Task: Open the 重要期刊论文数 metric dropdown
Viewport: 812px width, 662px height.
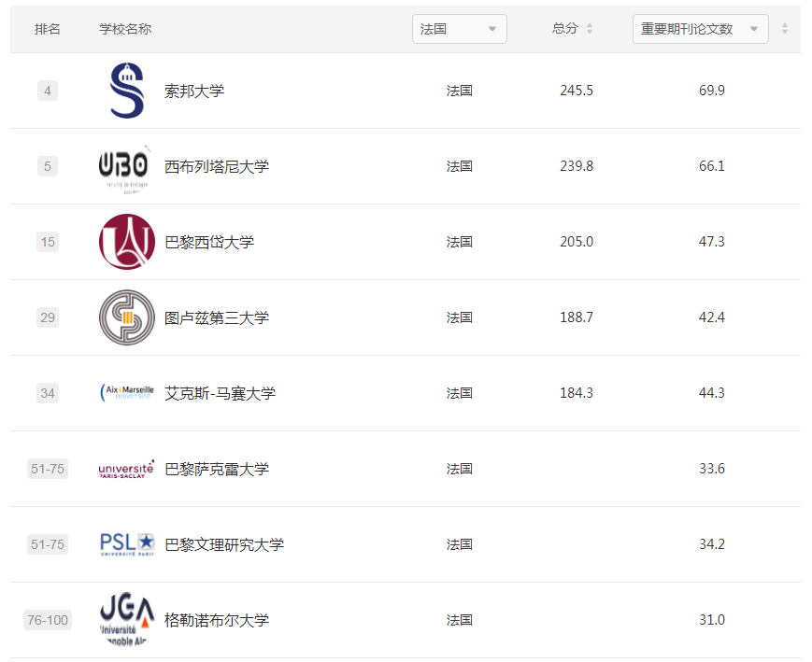Action: [700, 29]
